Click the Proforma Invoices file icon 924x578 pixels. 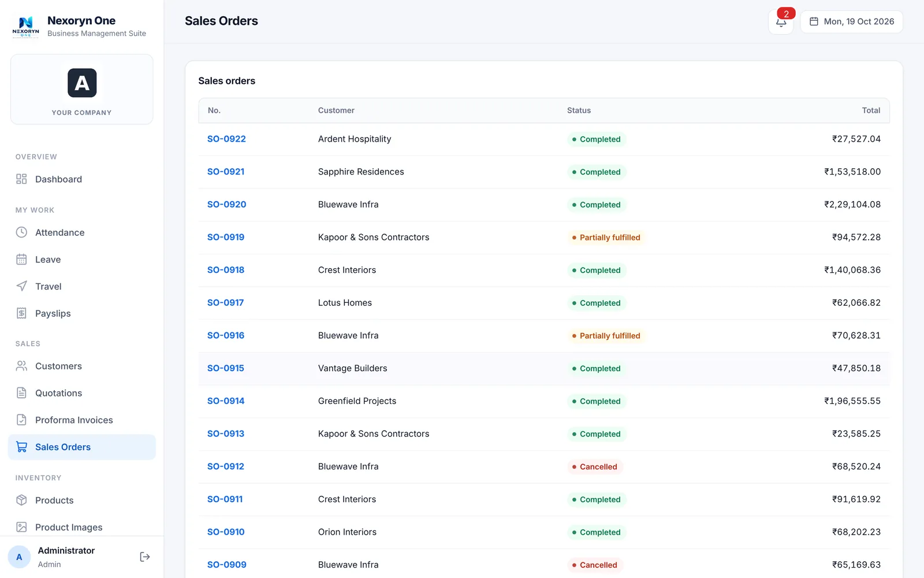click(x=21, y=420)
